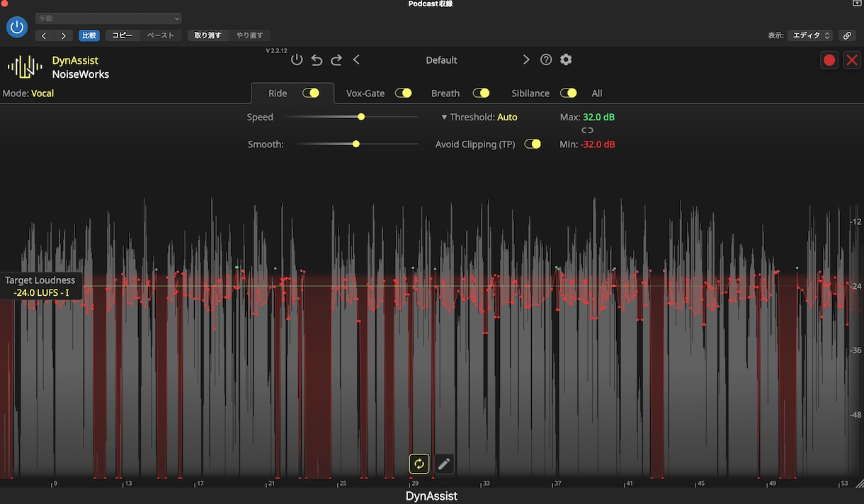Toggle the Vox-Gate switch
This screenshot has width=864, height=504.
[404, 93]
